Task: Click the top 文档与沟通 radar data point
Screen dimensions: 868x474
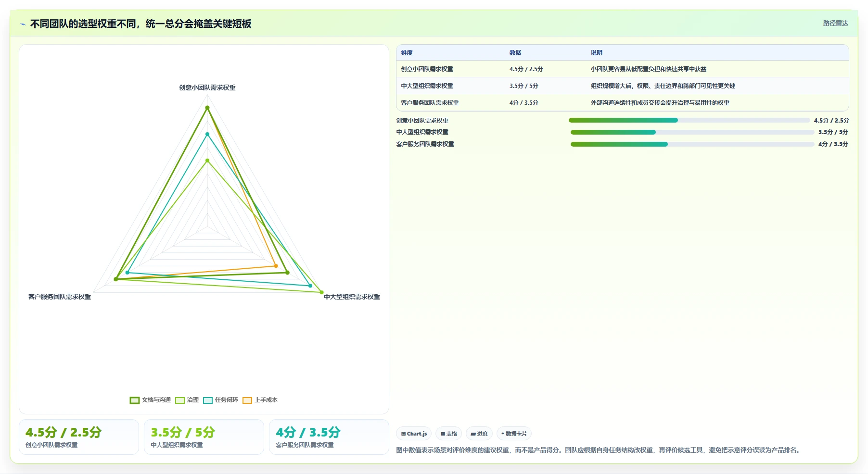Action: tap(207, 108)
